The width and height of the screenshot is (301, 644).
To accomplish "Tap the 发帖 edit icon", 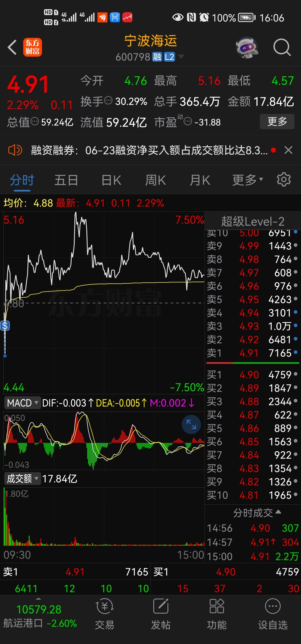I will pyautogui.click(x=161, y=606).
